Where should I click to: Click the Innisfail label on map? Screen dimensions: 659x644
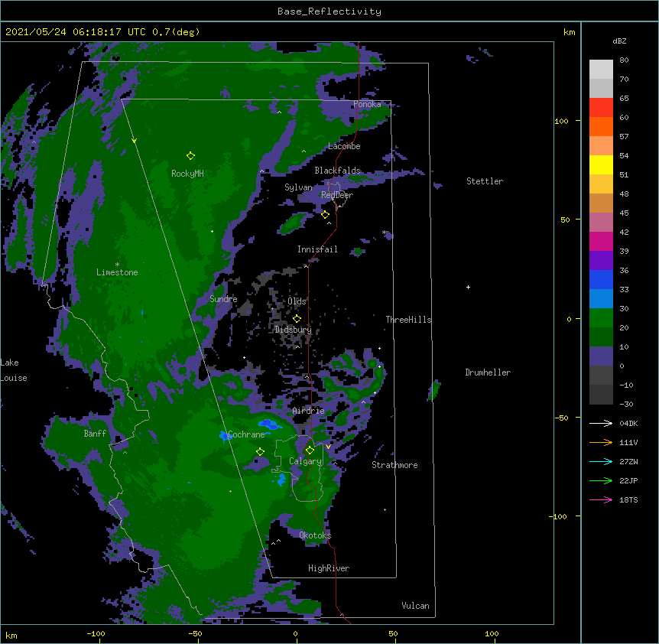pyautogui.click(x=317, y=249)
